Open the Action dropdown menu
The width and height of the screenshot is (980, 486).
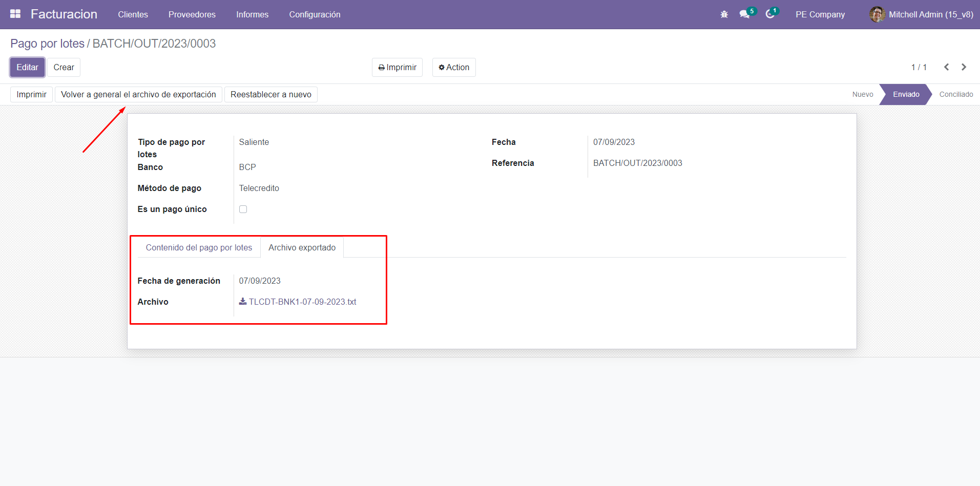click(x=454, y=67)
